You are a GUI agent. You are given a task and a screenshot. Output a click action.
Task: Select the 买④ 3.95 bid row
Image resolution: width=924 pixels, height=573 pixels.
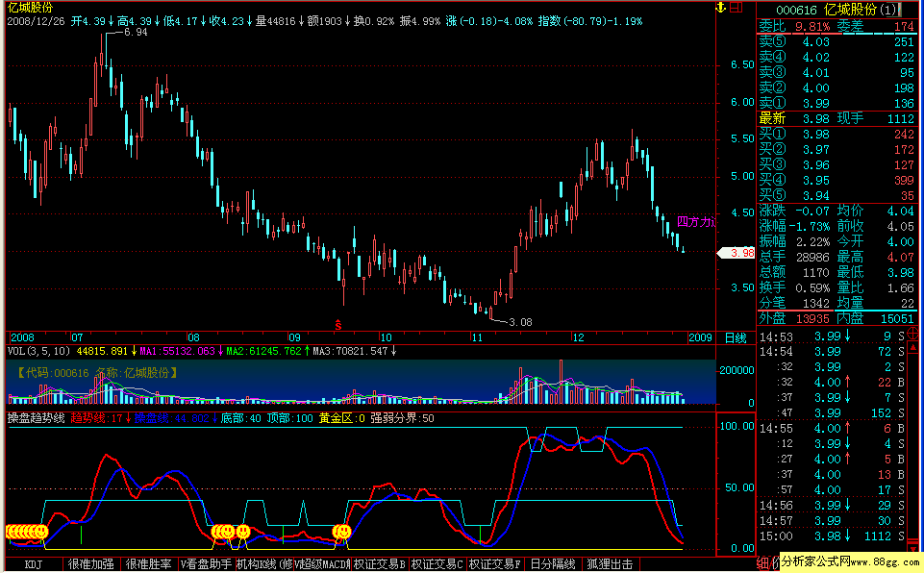[837, 181]
